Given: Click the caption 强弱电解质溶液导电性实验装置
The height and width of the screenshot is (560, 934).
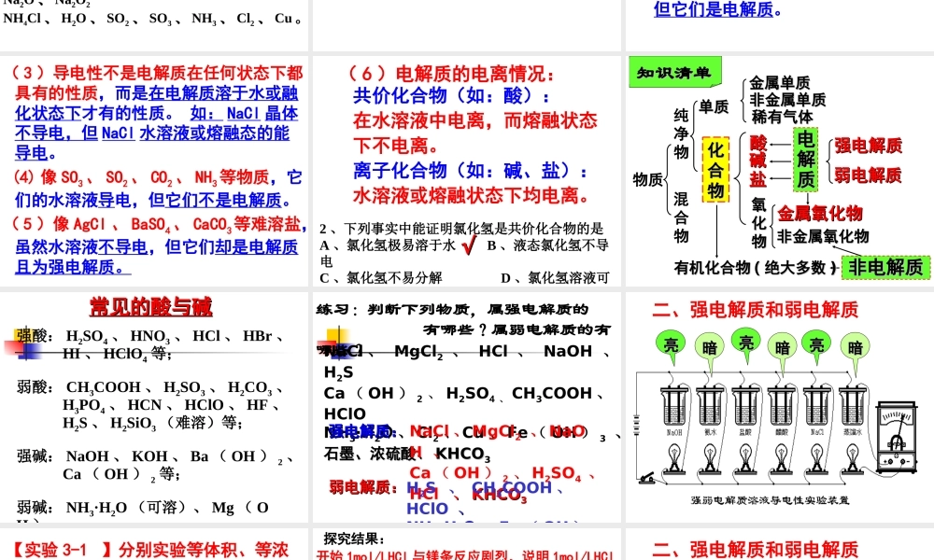Looking at the screenshot, I should (770, 500).
